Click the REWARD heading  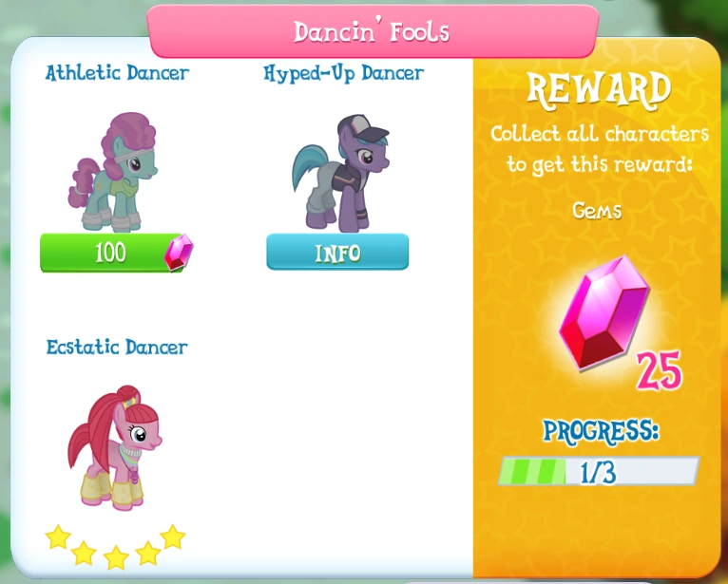coord(599,90)
